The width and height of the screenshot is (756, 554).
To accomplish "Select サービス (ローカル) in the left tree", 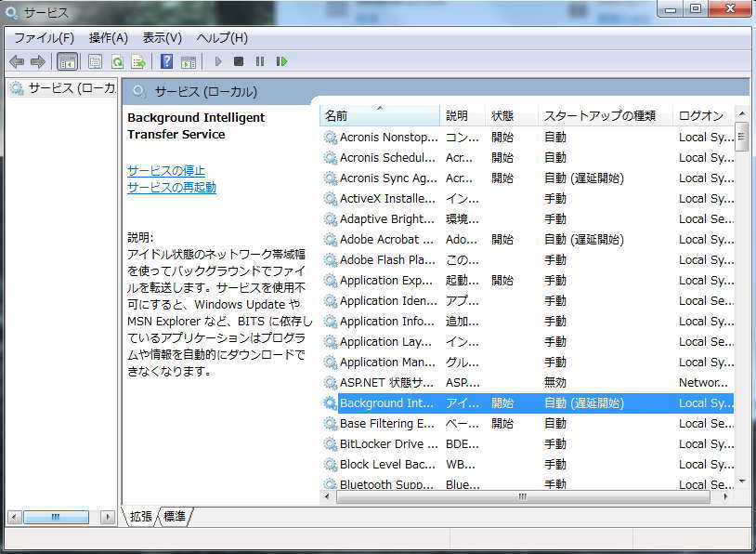I will (62, 87).
